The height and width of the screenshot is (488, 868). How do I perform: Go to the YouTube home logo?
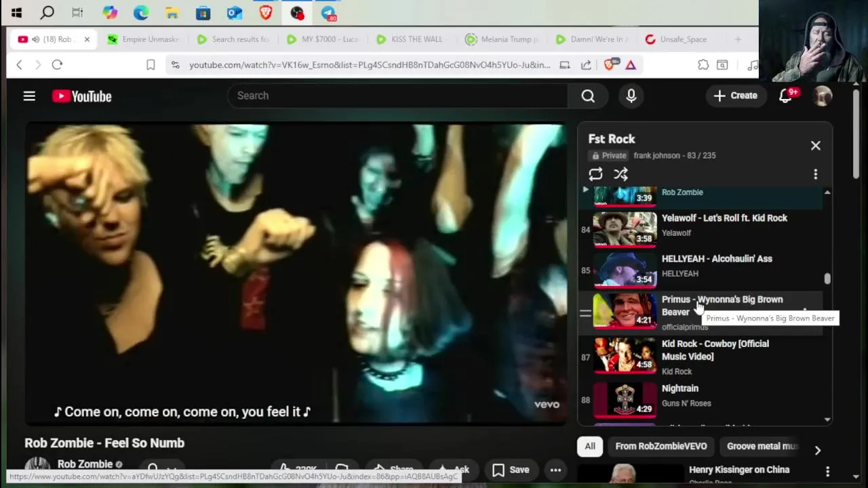tap(82, 96)
